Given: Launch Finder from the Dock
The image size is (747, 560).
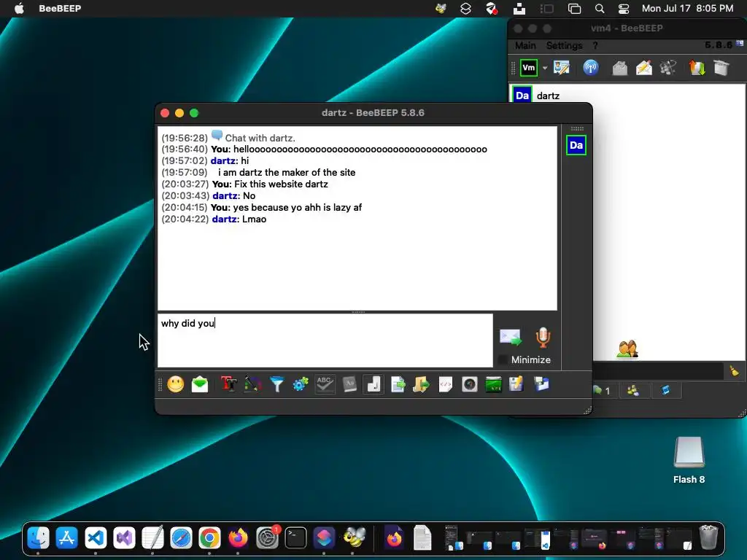Looking at the screenshot, I should point(38,538).
